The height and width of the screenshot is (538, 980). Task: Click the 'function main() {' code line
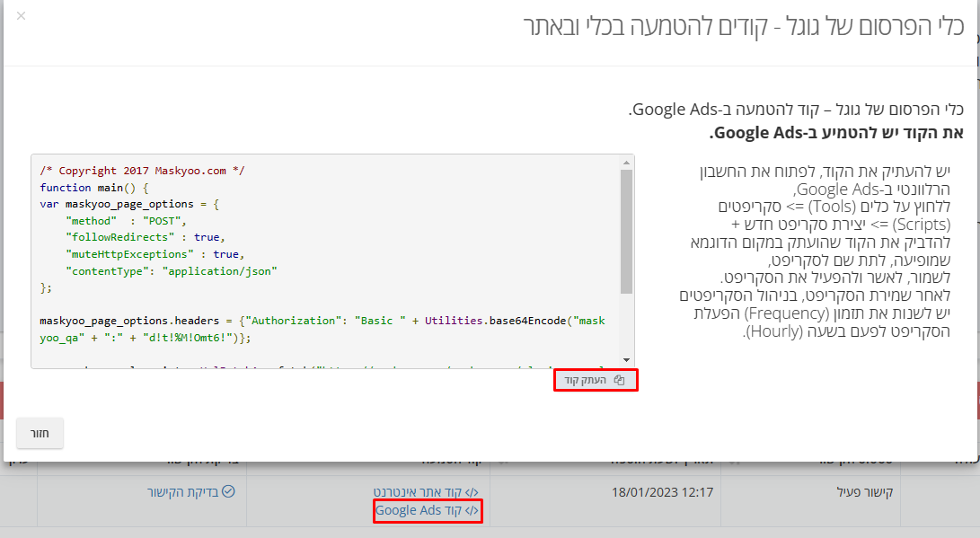(94, 188)
